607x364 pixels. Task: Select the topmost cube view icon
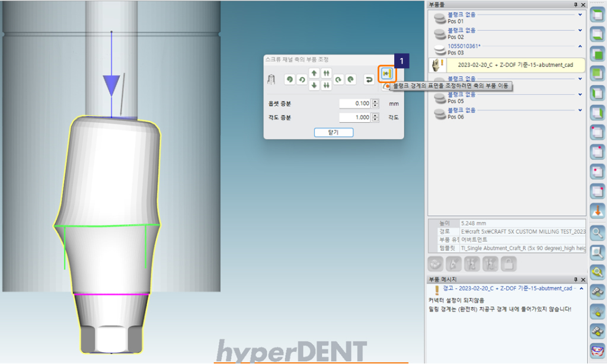point(598,17)
